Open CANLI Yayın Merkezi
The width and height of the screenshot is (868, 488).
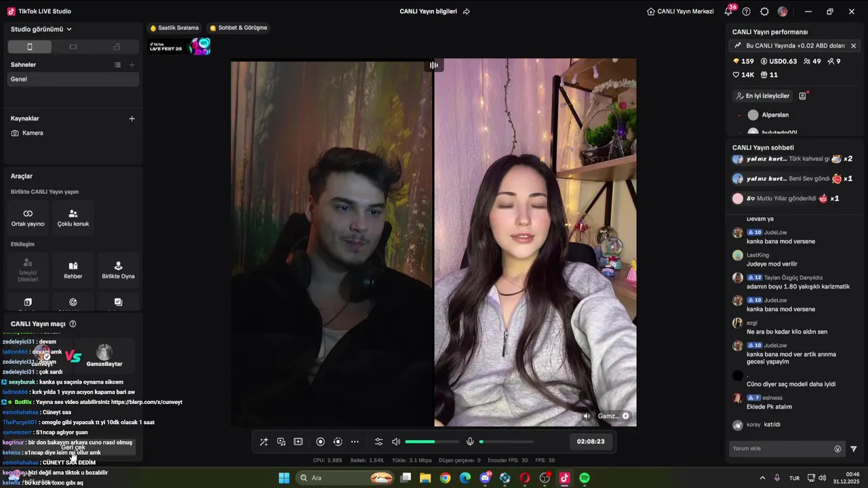(x=680, y=12)
